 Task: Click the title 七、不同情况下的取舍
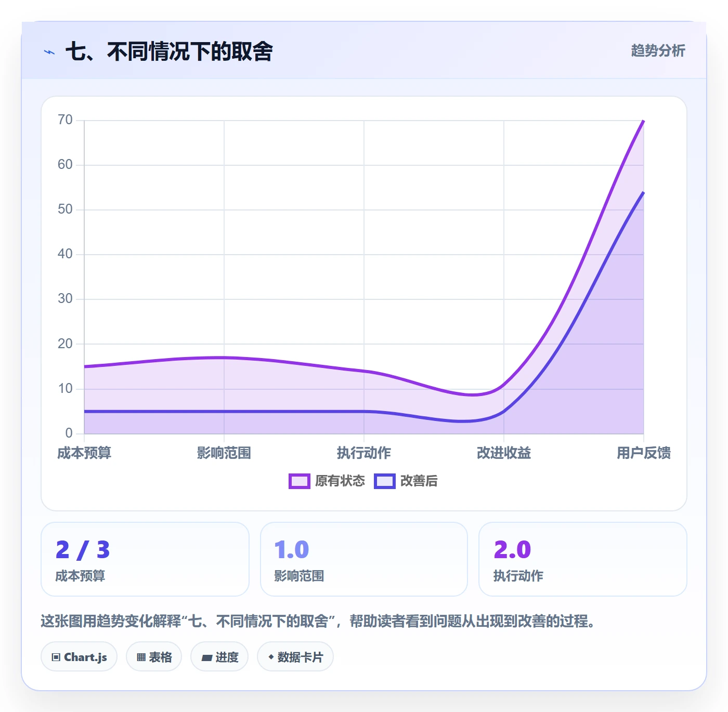tap(169, 51)
